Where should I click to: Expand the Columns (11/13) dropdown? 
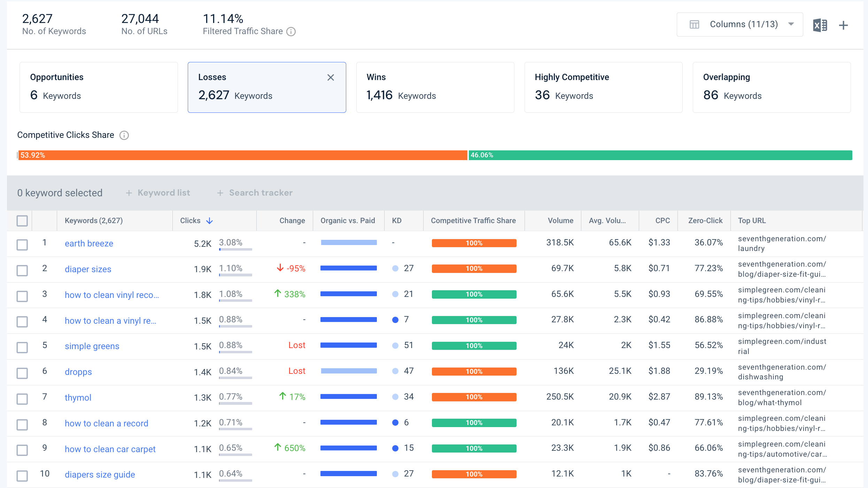pyautogui.click(x=740, y=24)
